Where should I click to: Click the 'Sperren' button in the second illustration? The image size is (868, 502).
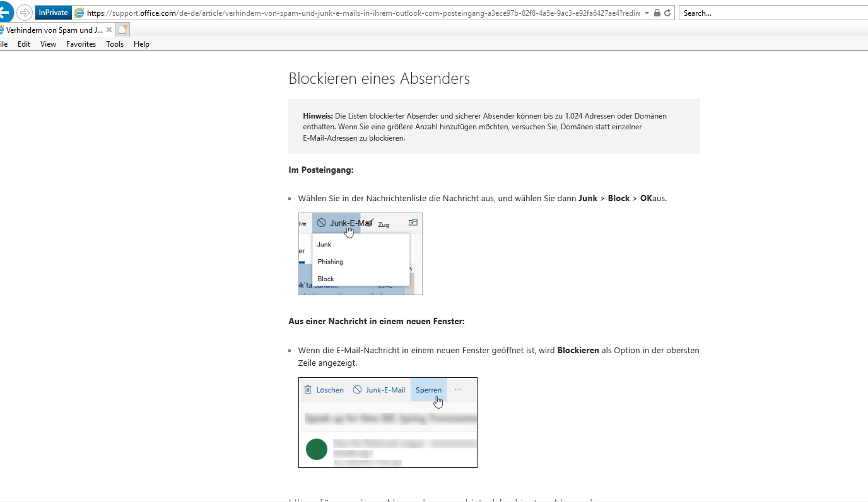click(429, 390)
